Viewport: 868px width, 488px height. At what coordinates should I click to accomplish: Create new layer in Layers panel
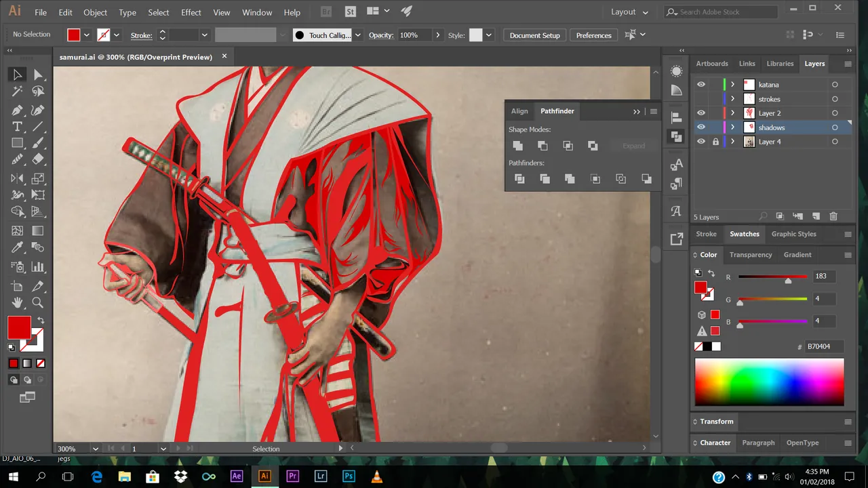[816, 216]
